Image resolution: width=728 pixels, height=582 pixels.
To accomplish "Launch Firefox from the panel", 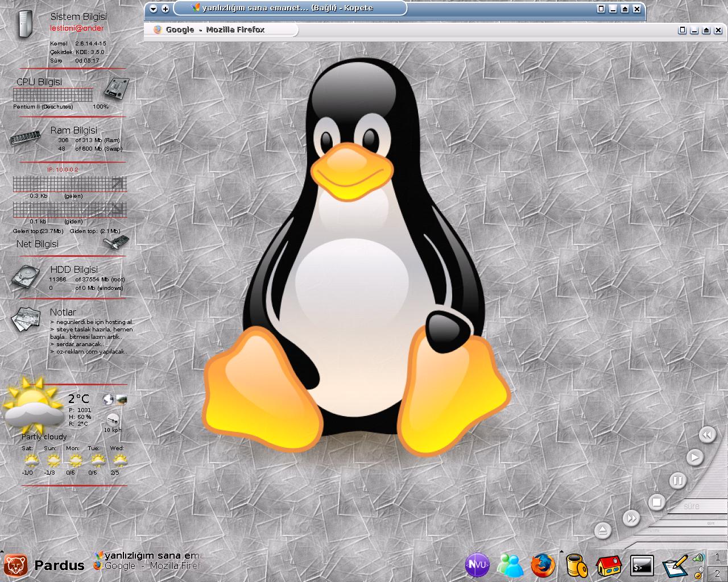I will click(x=543, y=565).
